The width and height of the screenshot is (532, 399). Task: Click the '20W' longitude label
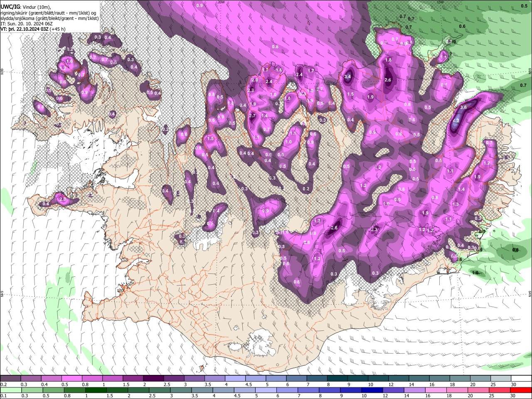click(221, 2)
